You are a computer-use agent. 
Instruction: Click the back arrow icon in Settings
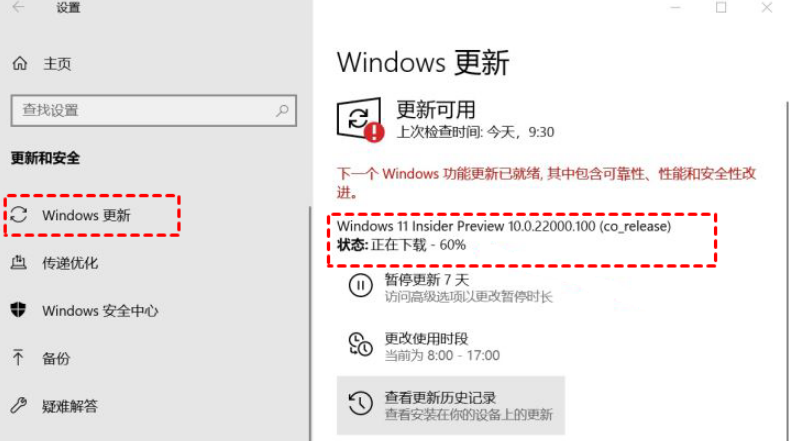[18, 7]
